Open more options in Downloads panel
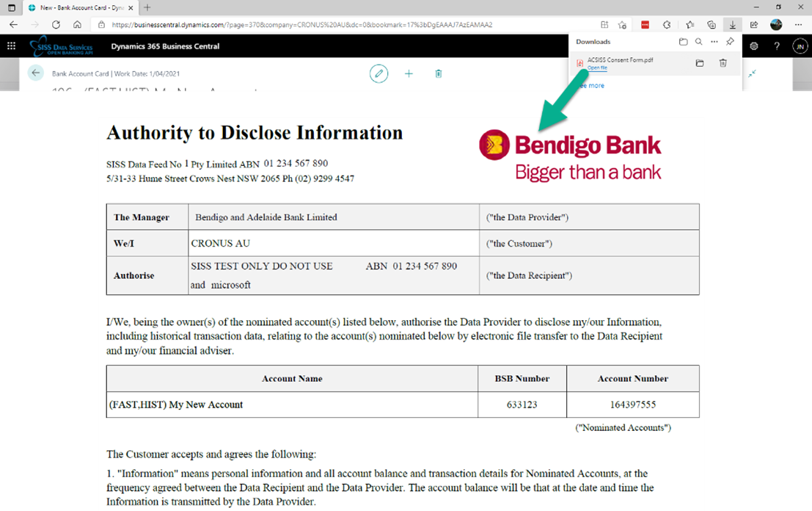The width and height of the screenshot is (812, 511). (x=714, y=42)
